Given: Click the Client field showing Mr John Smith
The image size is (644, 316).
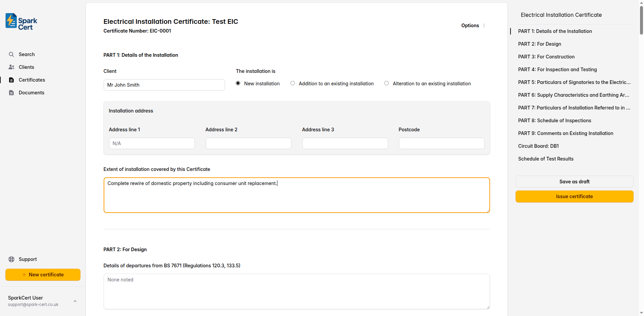Looking at the screenshot, I should [x=164, y=85].
